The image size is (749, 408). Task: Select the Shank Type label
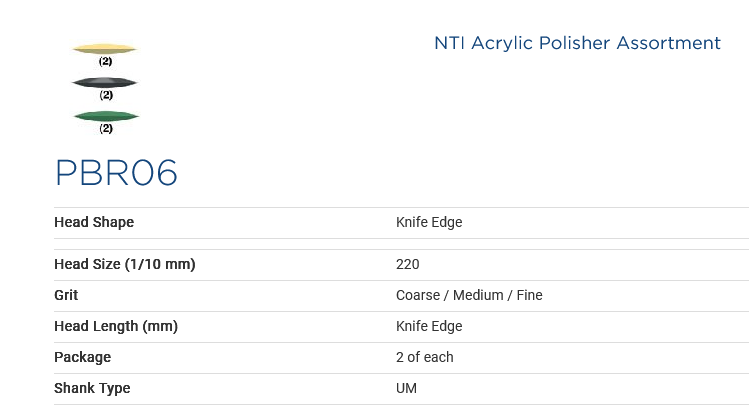(x=92, y=388)
